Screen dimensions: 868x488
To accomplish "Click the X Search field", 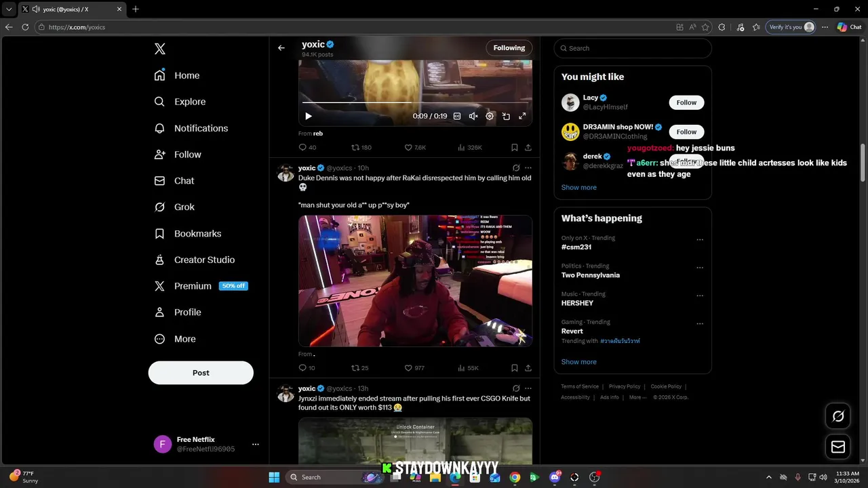I will 633,48.
